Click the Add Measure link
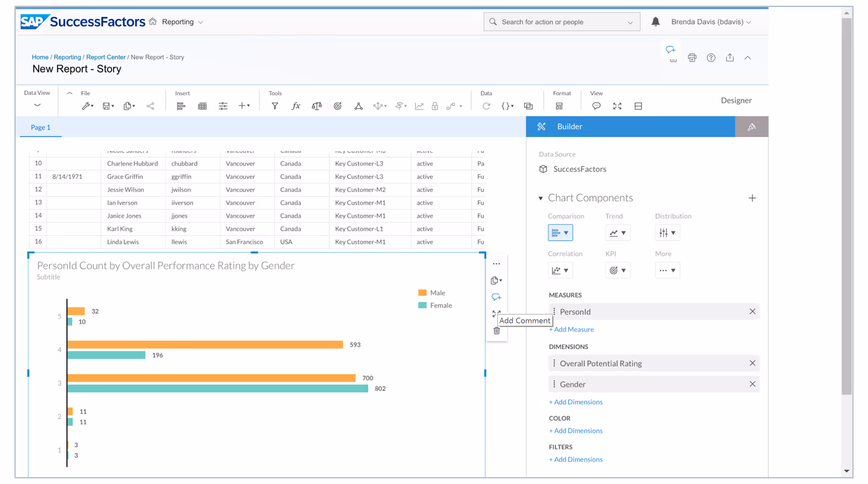This screenshot has height=484, width=868. point(571,330)
